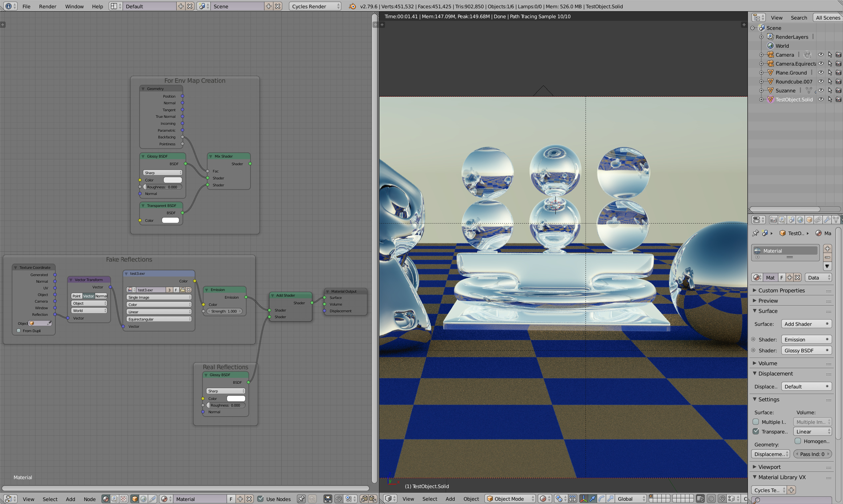
Task: Open the Surface Add Shader dropdown
Action: click(x=806, y=324)
